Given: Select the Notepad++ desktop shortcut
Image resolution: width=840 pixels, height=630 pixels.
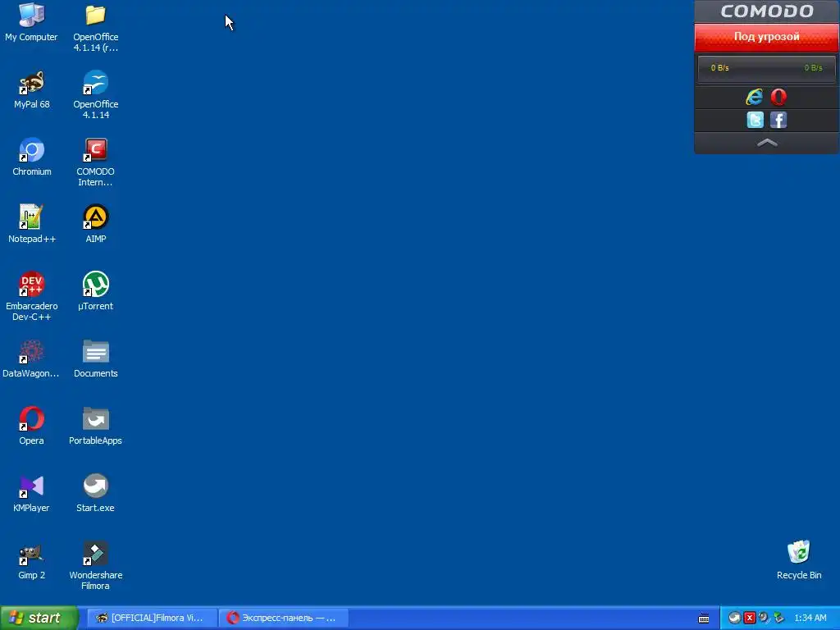Looking at the screenshot, I should pyautogui.click(x=32, y=224).
